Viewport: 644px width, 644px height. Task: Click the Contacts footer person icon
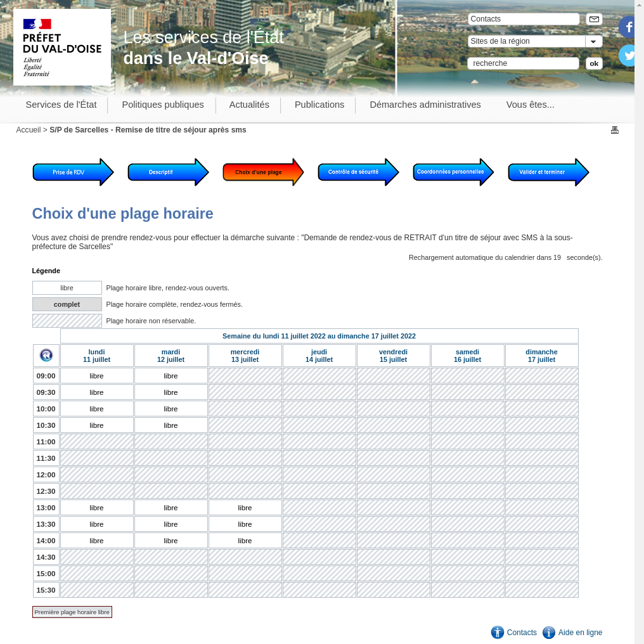pos(498,633)
